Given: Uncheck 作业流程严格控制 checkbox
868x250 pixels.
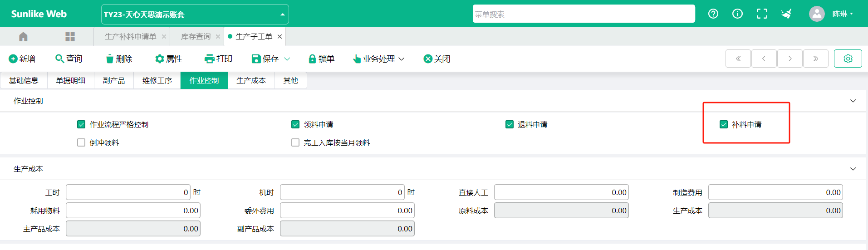Looking at the screenshot, I should (x=81, y=124).
